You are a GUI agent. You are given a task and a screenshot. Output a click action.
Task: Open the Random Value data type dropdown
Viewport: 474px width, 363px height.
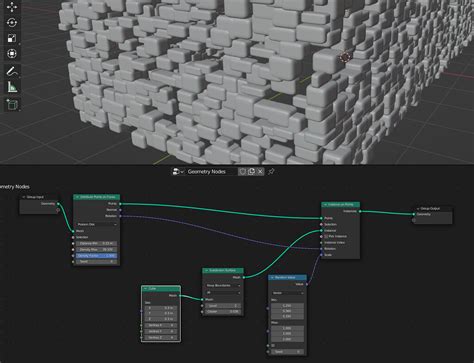[288, 293]
